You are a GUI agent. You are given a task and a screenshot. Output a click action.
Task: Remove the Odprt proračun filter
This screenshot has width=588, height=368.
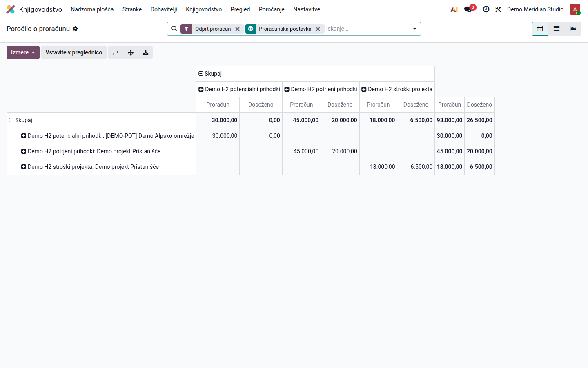(237, 29)
